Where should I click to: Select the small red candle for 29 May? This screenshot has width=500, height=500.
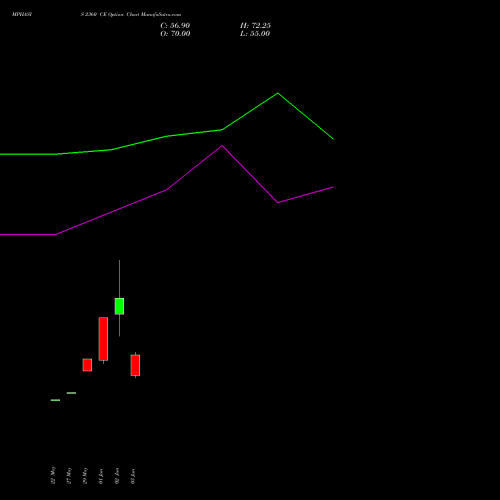(x=87, y=365)
